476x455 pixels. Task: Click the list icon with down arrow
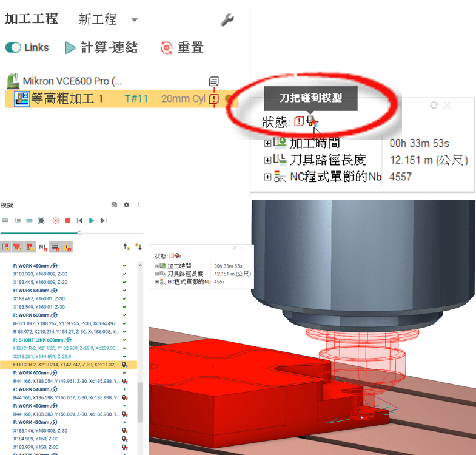tap(18, 220)
